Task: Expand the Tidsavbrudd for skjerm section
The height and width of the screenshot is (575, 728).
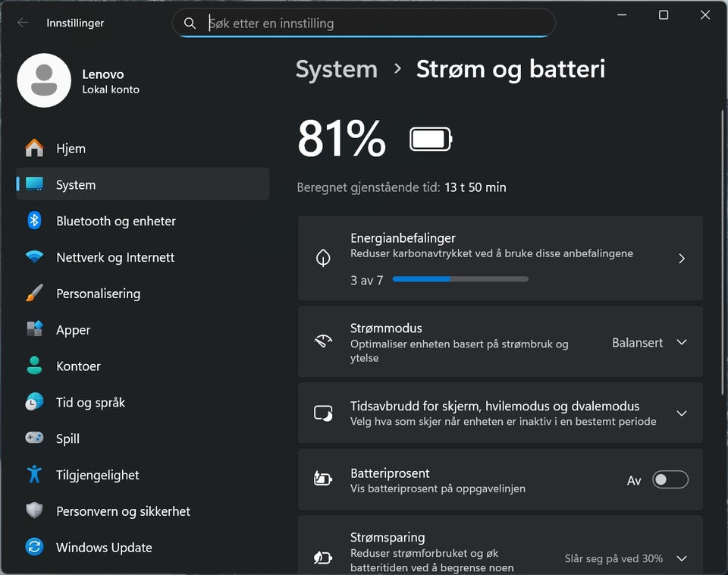Action: [x=682, y=413]
